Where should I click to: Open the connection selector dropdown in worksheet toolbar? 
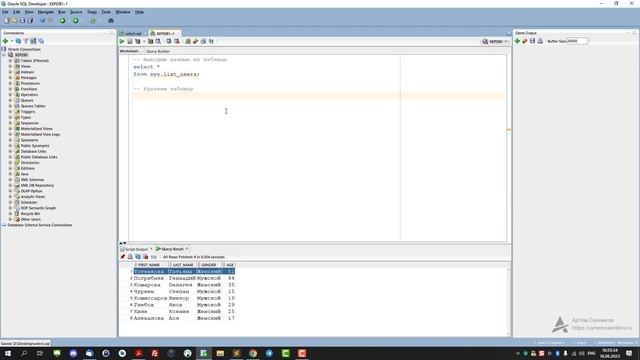click(495, 41)
